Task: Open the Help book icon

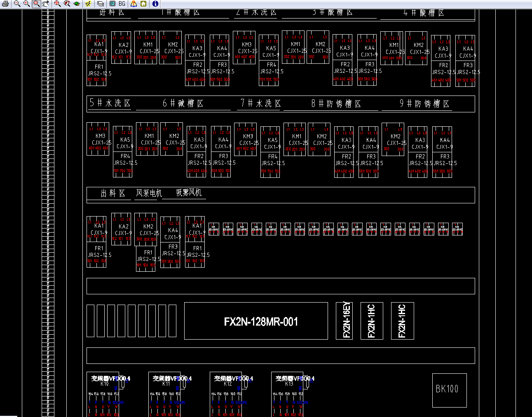Action: tap(134, 4)
